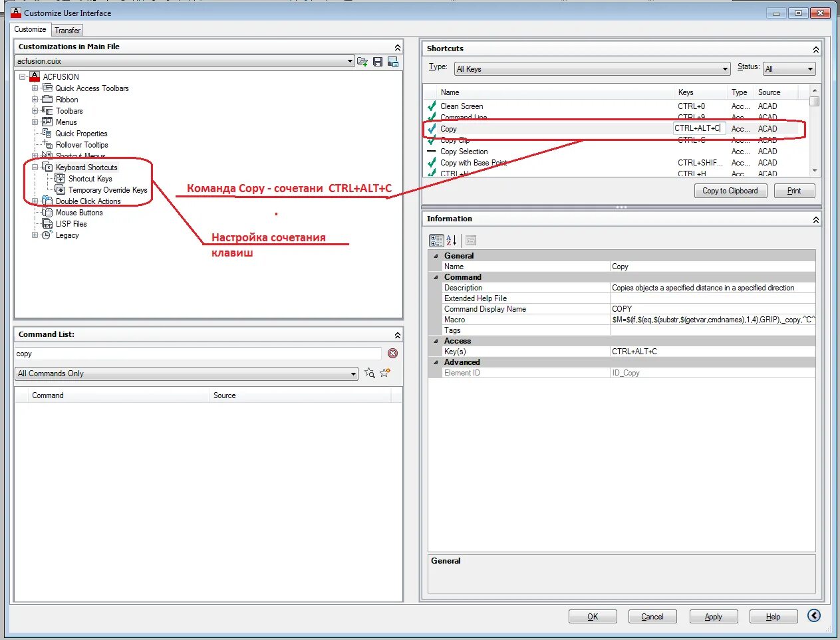Click the property pages icon in Information
The height and width of the screenshot is (640, 840).
pos(471,241)
